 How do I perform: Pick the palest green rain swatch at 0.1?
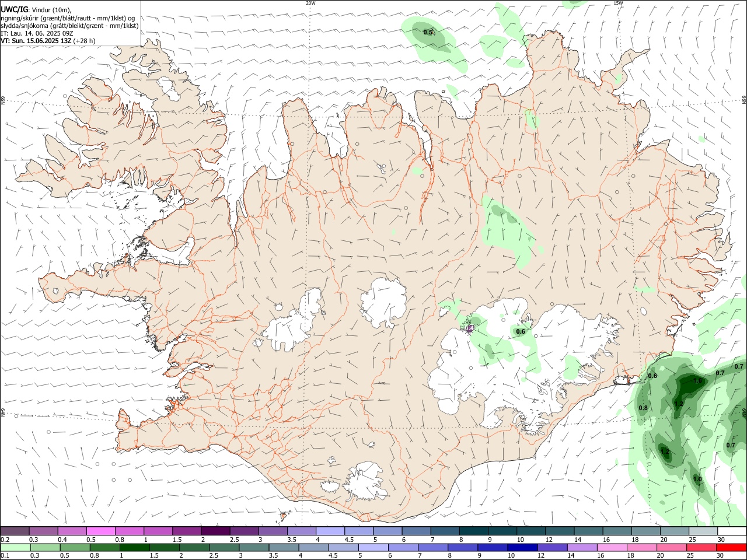click(x=15, y=548)
